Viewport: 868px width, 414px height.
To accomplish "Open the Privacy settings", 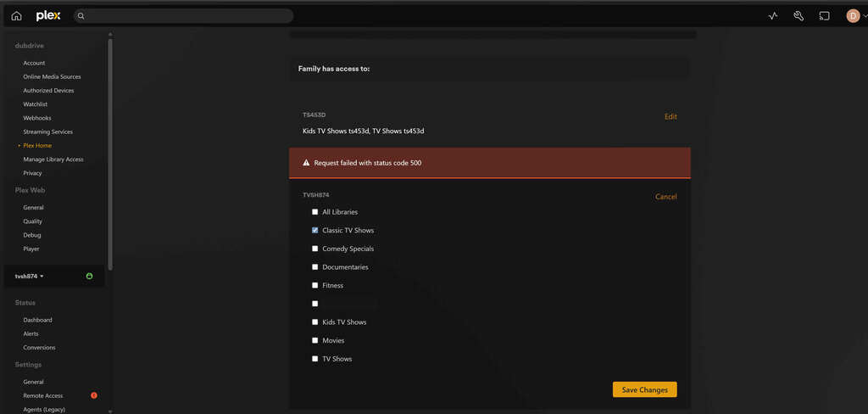I will point(33,173).
